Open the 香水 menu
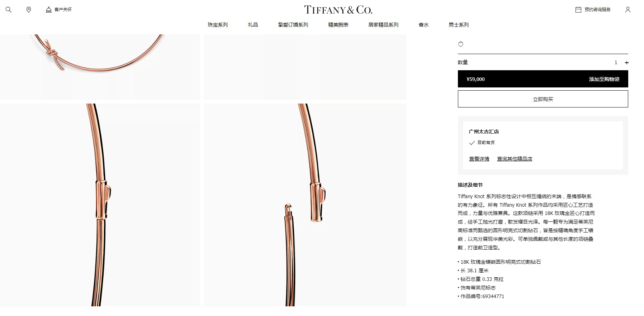Viewport: 644px width, 316px height. tap(423, 25)
